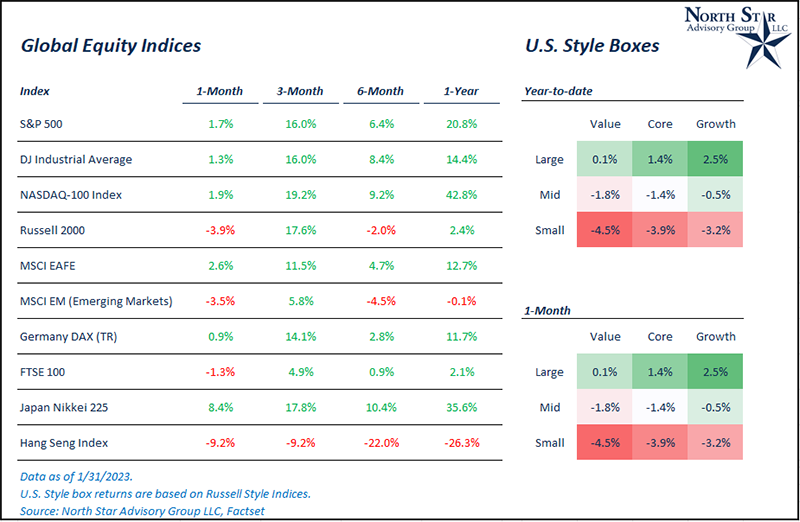The width and height of the screenshot is (800, 522).
Task: Click Year-to-date Small Value -4.5% cell
Action: point(603,230)
